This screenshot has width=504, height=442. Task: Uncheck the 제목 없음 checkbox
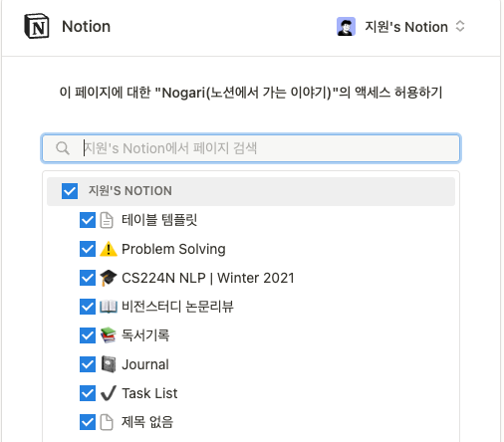(x=88, y=422)
